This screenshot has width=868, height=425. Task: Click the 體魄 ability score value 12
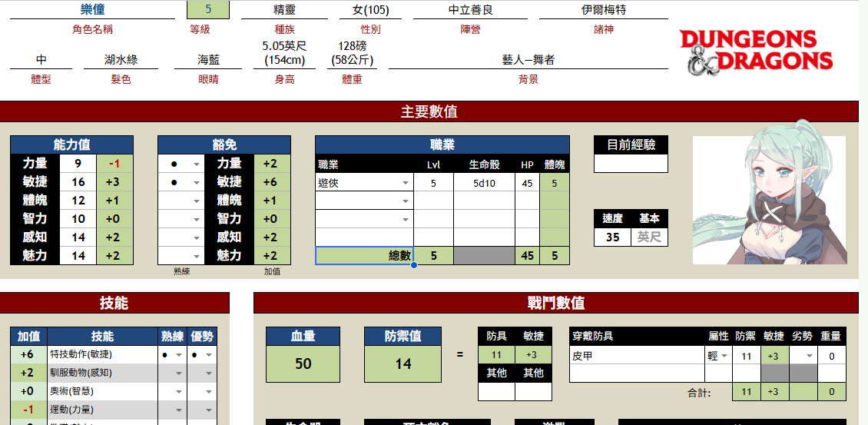[78, 201]
